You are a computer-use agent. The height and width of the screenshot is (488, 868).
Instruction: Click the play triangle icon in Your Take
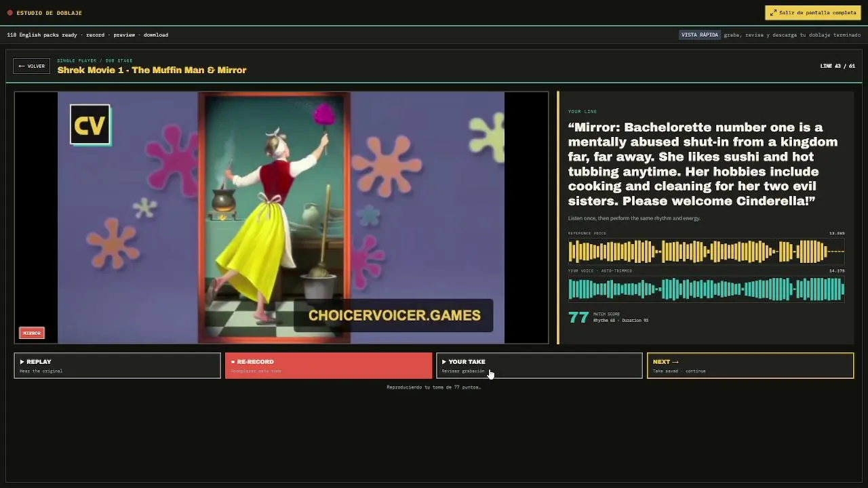(x=444, y=362)
